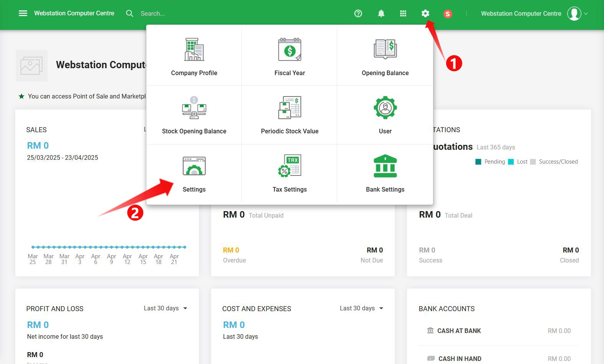Expand the user account dropdown arrow
This screenshot has height=364, width=604.
coord(586,14)
